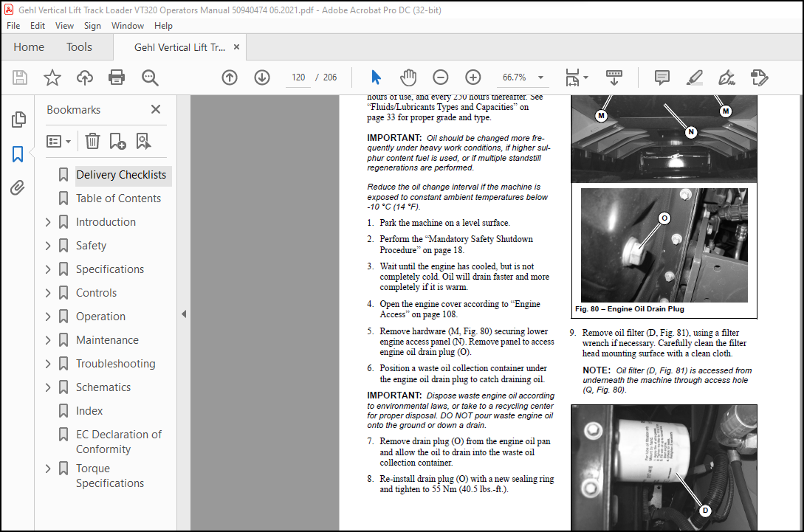Go to EC Declaration of Conformity bookmark
Screen dimensions: 804x532
pos(118,442)
